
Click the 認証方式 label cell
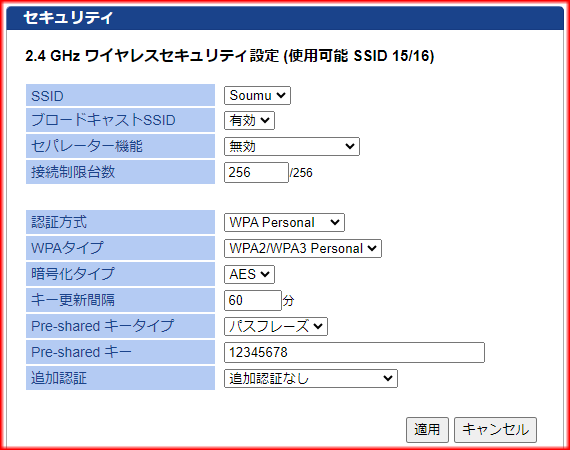(120, 222)
